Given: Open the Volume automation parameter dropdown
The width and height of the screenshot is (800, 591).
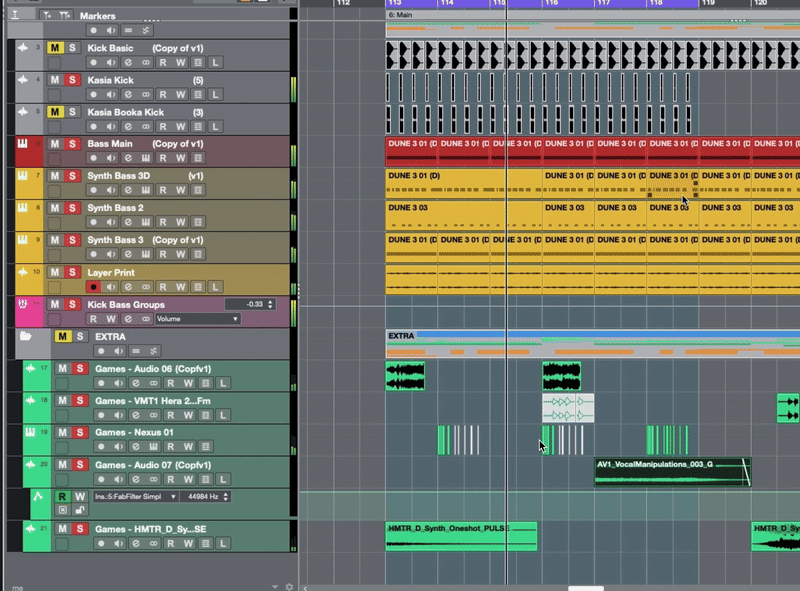Looking at the screenshot, I should coord(197,319).
